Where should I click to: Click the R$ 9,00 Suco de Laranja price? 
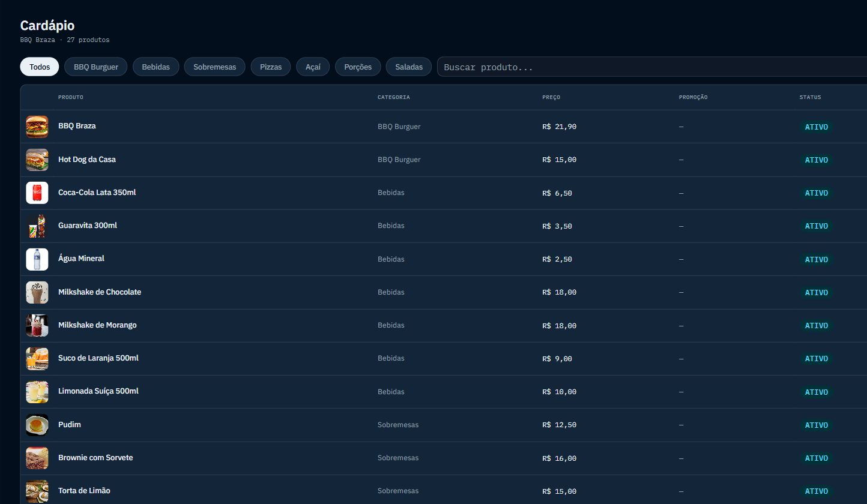[557, 359]
